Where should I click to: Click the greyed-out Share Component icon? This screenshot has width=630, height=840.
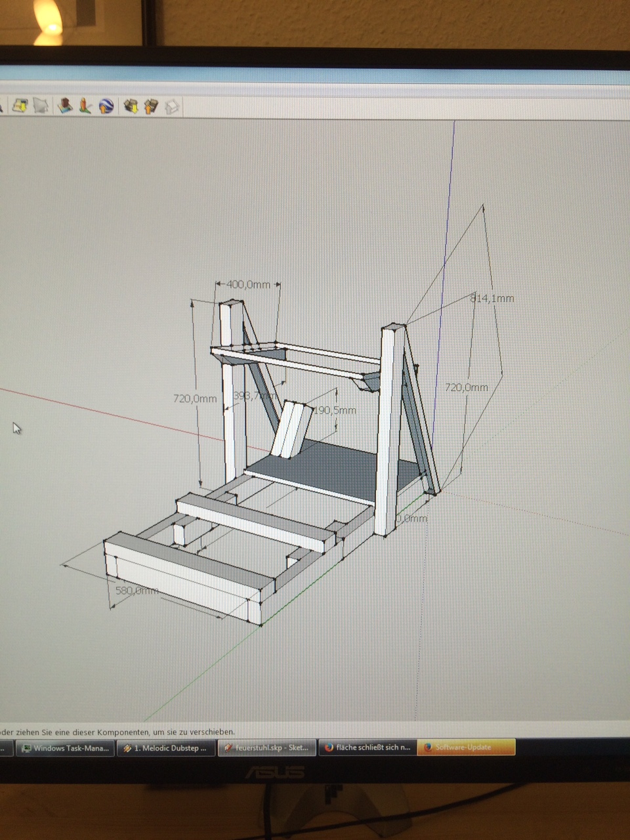pyautogui.click(x=171, y=106)
